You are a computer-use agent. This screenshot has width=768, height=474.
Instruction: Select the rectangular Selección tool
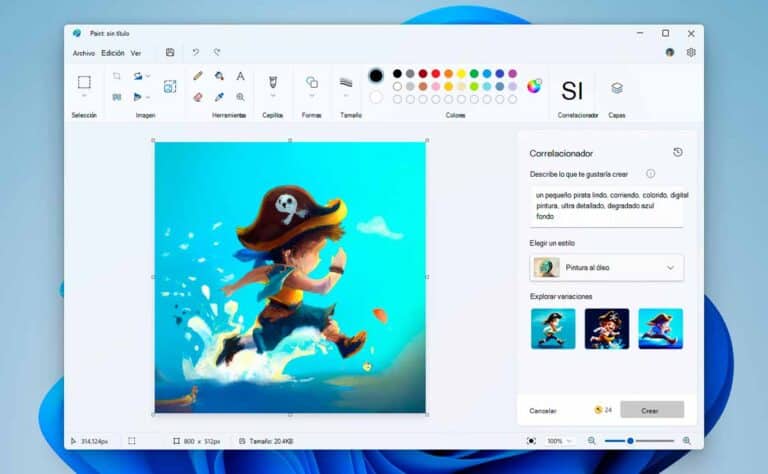click(84, 82)
